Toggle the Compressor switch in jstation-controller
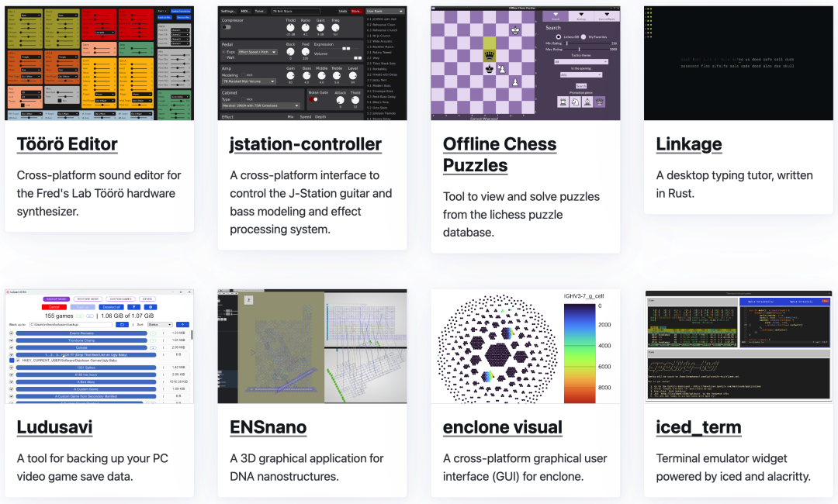This screenshot has height=504, width=838. tap(227, 27)
